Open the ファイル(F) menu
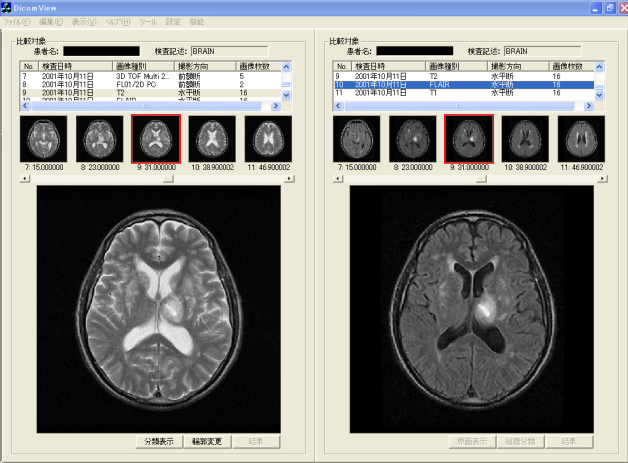 (18, 21)
